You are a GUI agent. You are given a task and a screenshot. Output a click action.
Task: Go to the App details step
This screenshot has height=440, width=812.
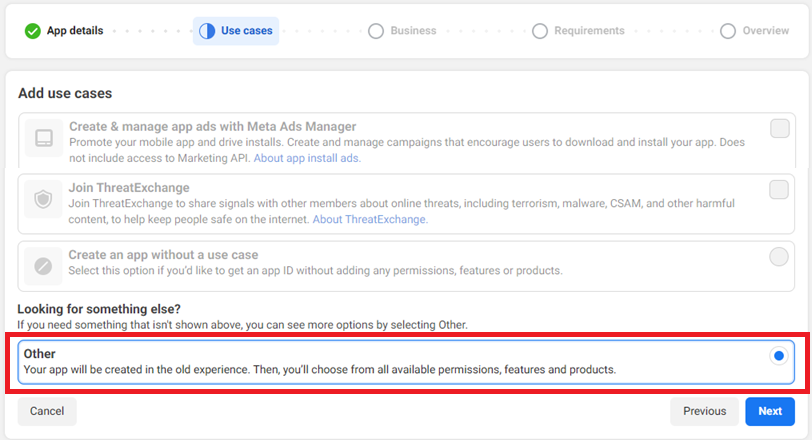coord(74,31)
